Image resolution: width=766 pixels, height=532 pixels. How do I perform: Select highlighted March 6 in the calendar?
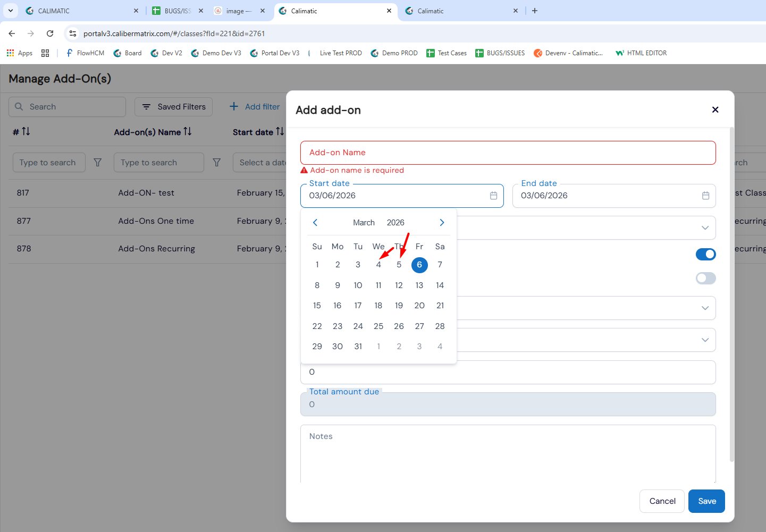[x=419, y=265]
